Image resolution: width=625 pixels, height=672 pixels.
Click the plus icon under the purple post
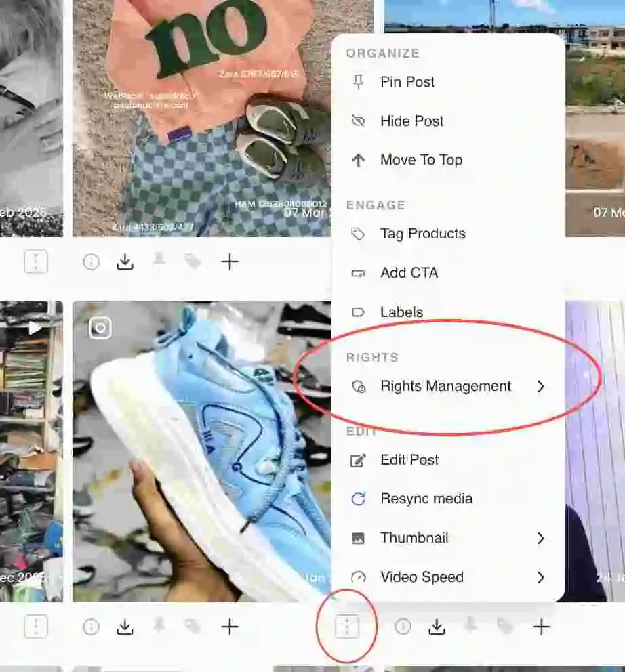pyautogui.click(x=542, y=627)
